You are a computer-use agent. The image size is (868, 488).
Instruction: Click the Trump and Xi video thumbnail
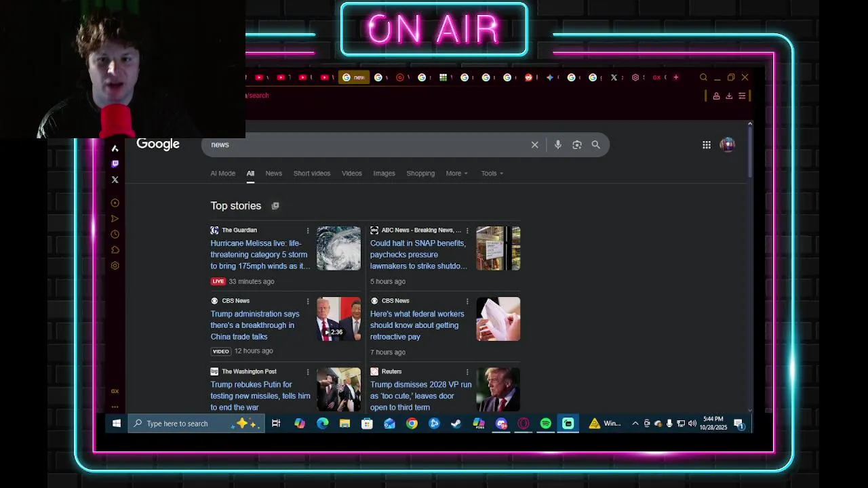click(338, 319)
